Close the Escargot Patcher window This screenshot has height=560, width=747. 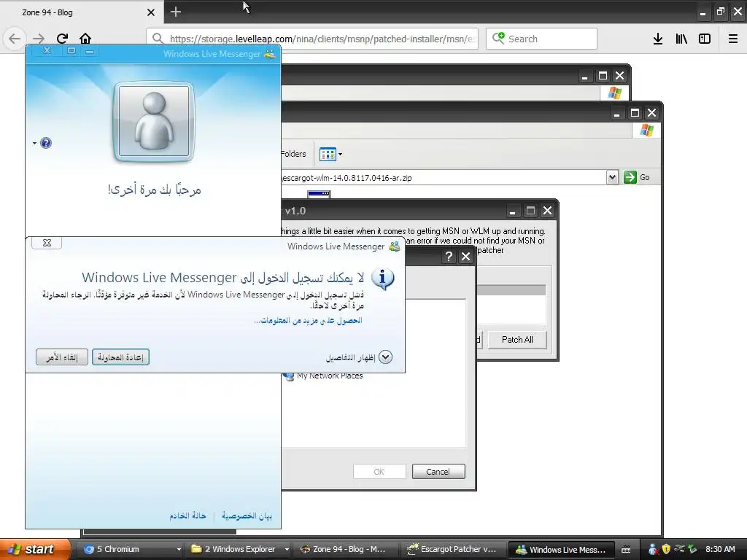(x=548, y=211)
